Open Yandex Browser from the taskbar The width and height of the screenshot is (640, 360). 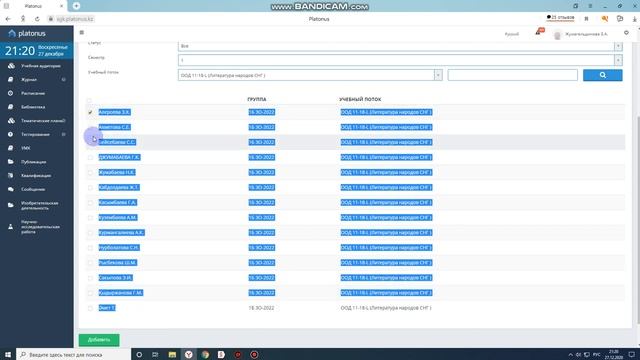coord(189,355)
